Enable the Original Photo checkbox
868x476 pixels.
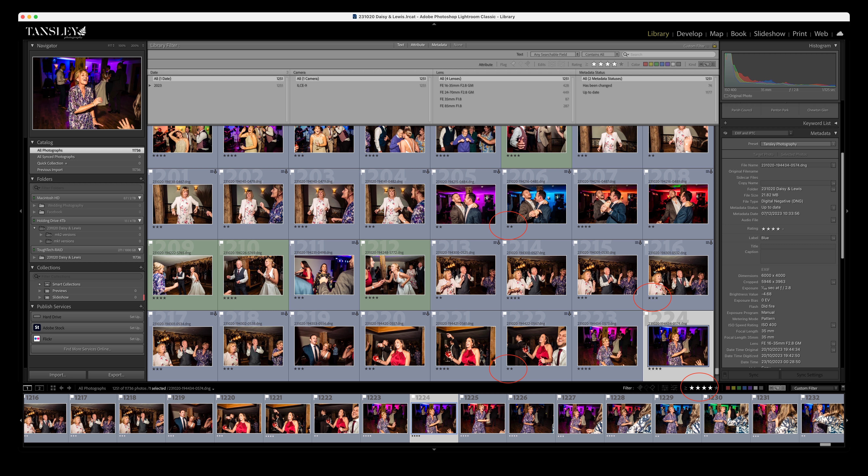pos(727,96)
